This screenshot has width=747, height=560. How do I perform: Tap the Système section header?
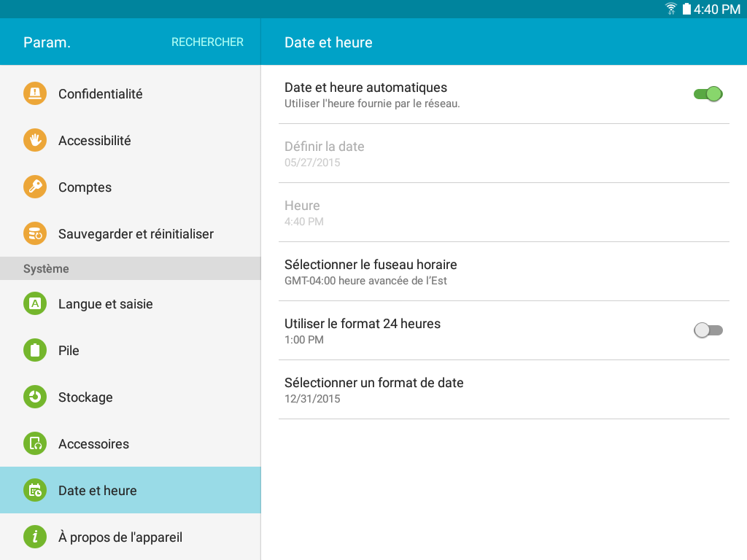coord(131,268)
